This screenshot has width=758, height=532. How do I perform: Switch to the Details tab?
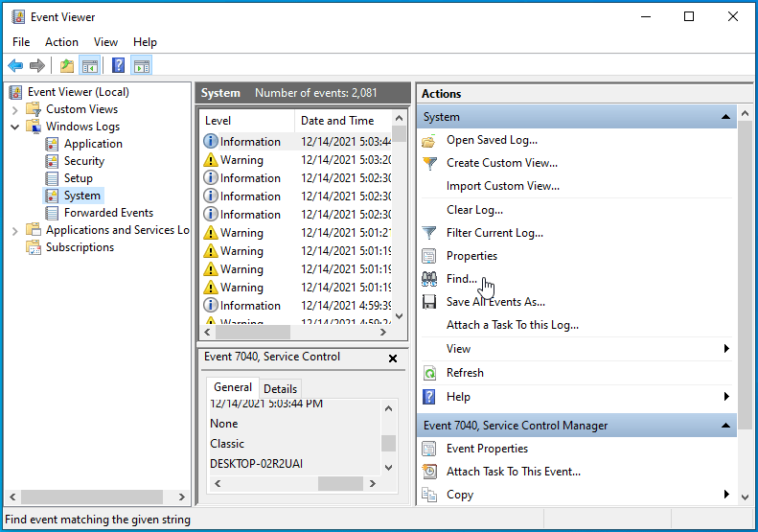point(281,389)
